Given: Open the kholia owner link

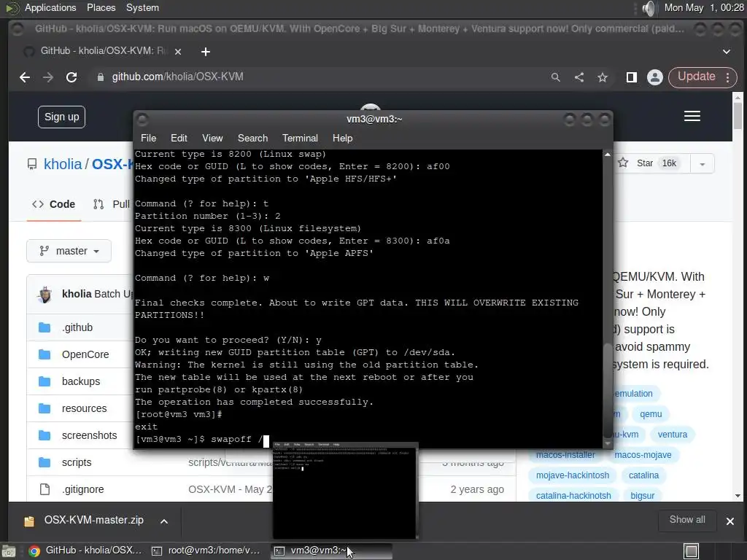Looking at the screenshot, I should (63, 164).
